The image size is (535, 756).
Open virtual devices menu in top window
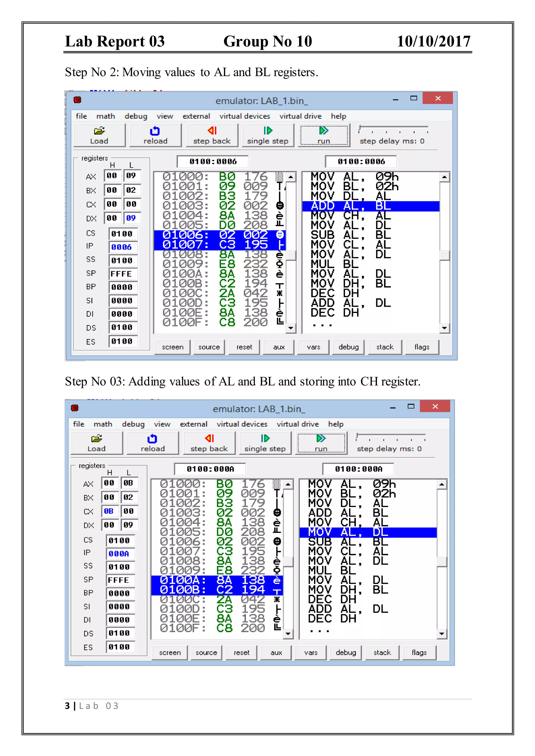pyautogui.click(x=245, y=116)
